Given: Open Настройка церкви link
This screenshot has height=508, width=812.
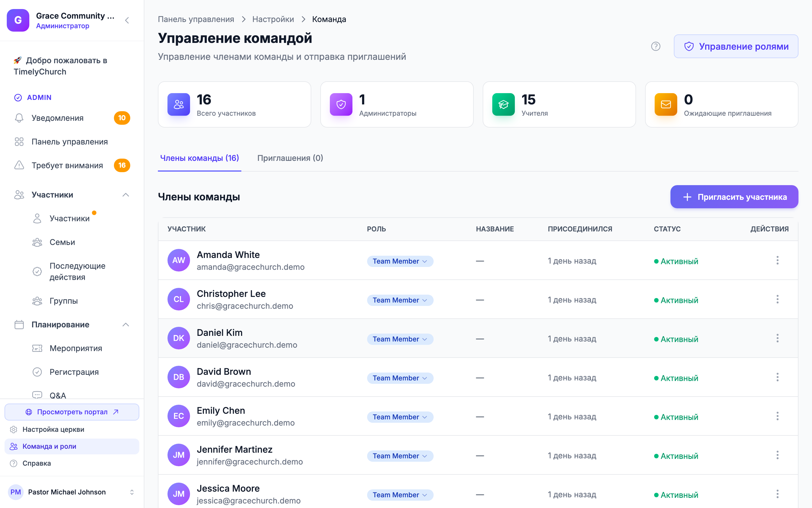Looking at the screenshot, I should (72, 429).
